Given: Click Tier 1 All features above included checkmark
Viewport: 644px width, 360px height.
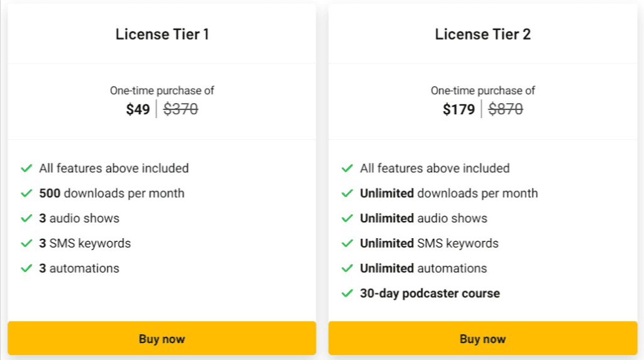Looking at the screenshot, I should tap(26, 168).
